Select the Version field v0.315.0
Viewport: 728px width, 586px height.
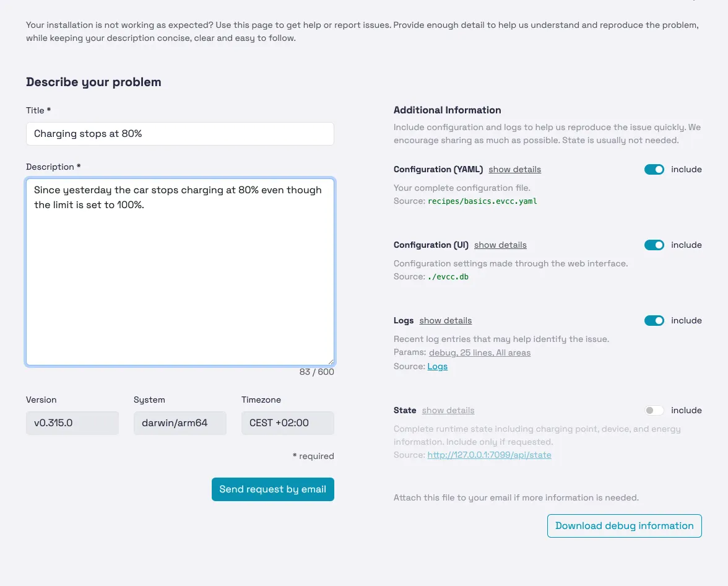tap(72, 423)
